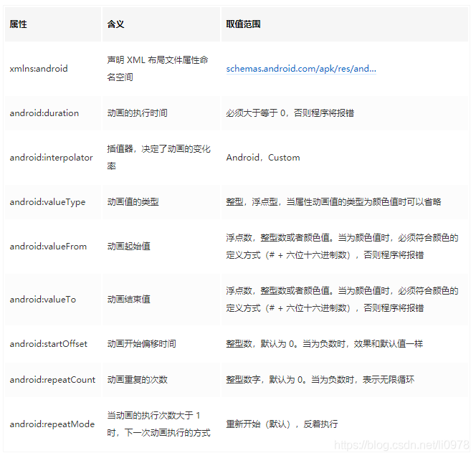This screenshot has height=458, width=476.
Task: Click the 动画起始值 cell
Action: (x=161, y=246)
